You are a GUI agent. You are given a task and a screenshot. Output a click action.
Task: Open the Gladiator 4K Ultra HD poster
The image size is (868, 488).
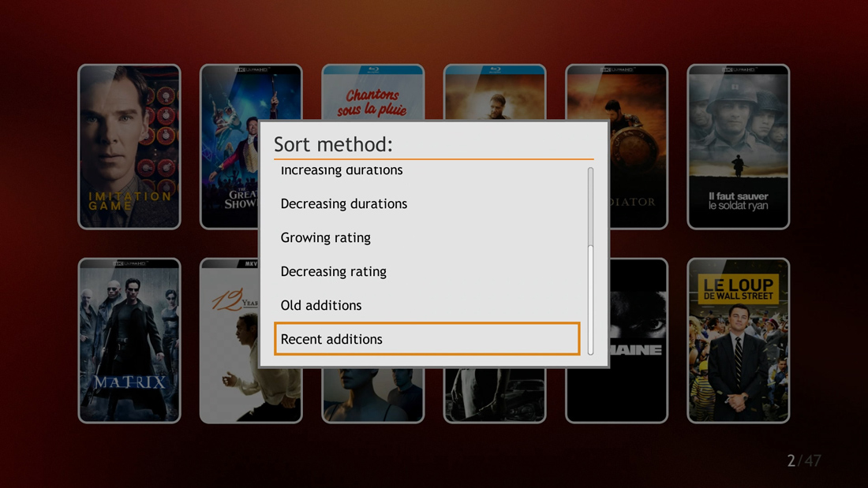(638, 147)
